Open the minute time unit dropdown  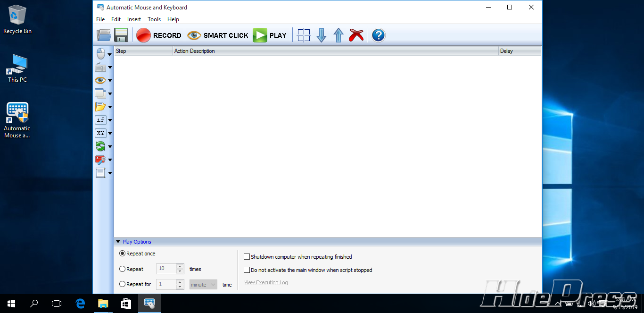[x=203, y=284]
